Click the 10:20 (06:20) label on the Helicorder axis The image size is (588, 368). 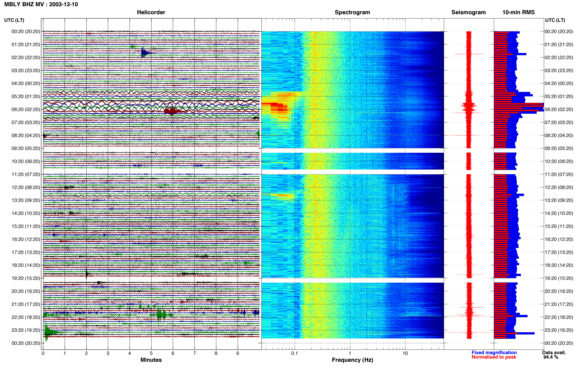pyautogui.click(x=26, y=161)
